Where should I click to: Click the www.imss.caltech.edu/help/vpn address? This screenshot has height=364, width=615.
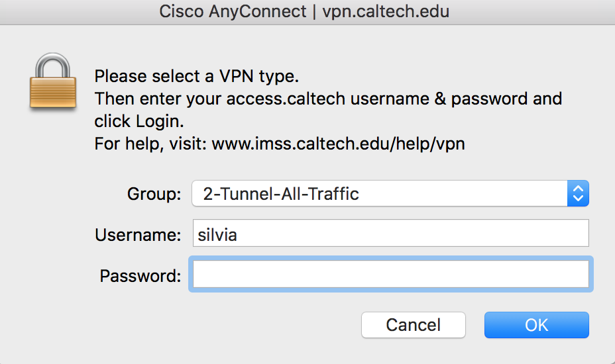click(338, 144)
